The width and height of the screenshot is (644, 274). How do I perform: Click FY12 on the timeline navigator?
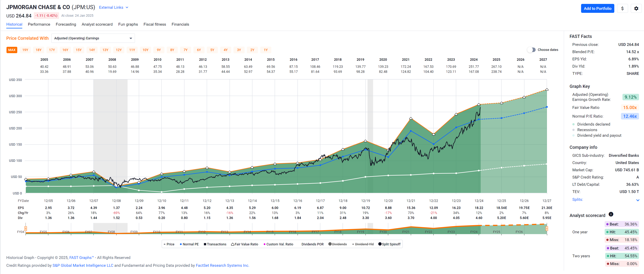pos(202,232)
